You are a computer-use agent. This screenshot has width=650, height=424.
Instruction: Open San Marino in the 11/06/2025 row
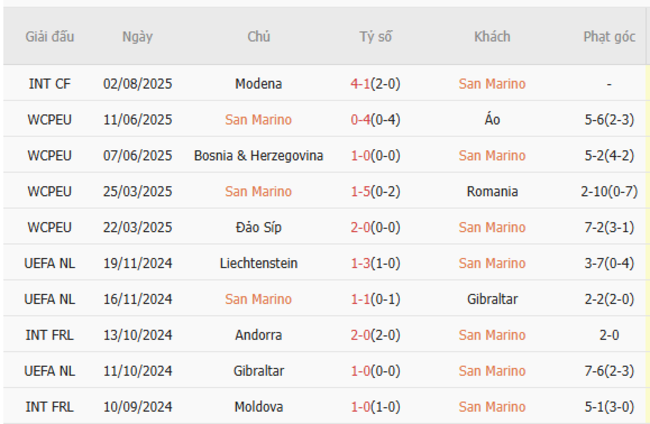click(259, 120)
